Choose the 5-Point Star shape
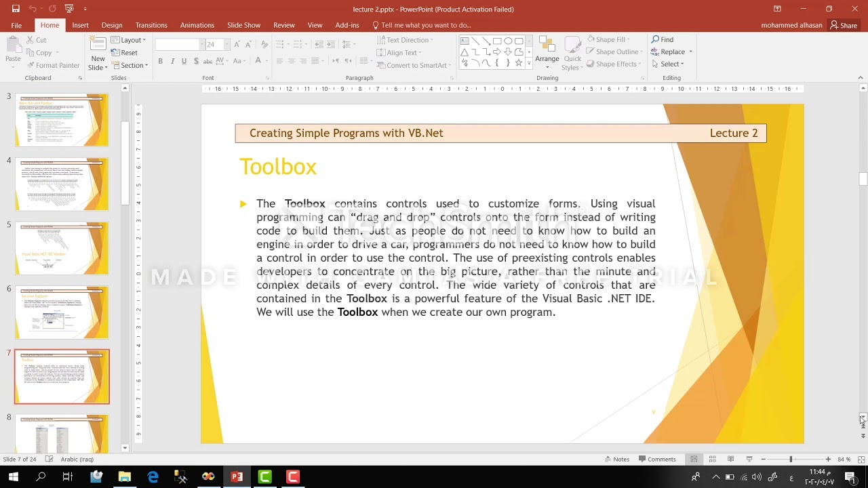The image size is (868, 488). (519, 63)
